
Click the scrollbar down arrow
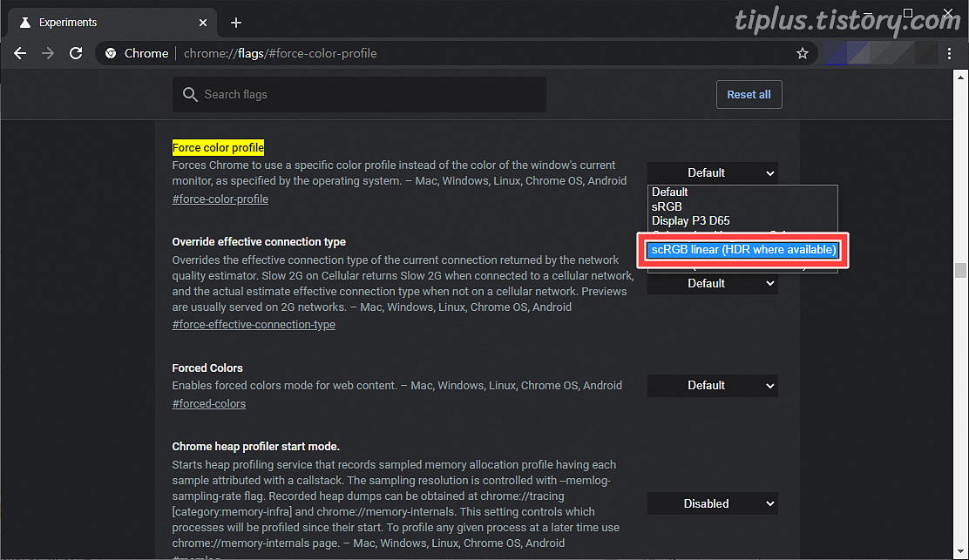960,551
